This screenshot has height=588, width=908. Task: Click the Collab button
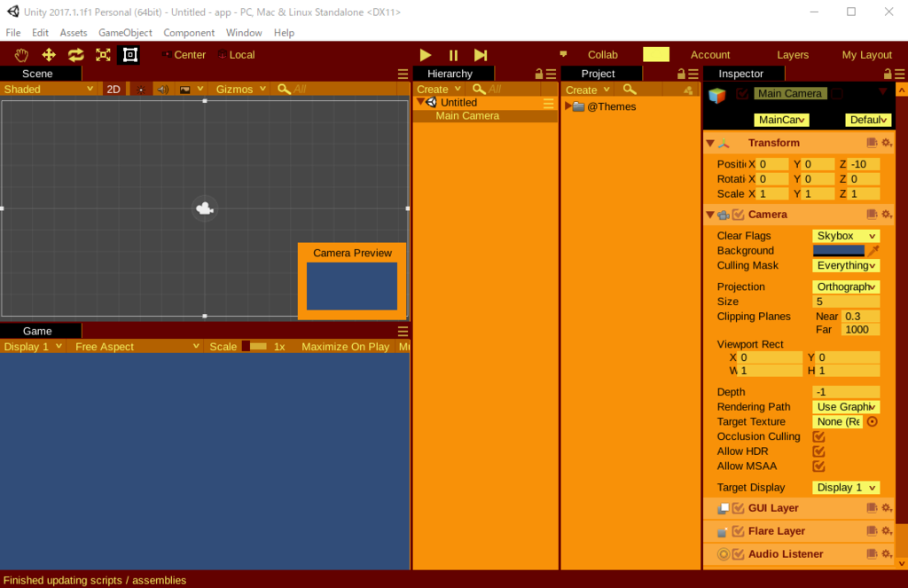(x=602, y=54)
